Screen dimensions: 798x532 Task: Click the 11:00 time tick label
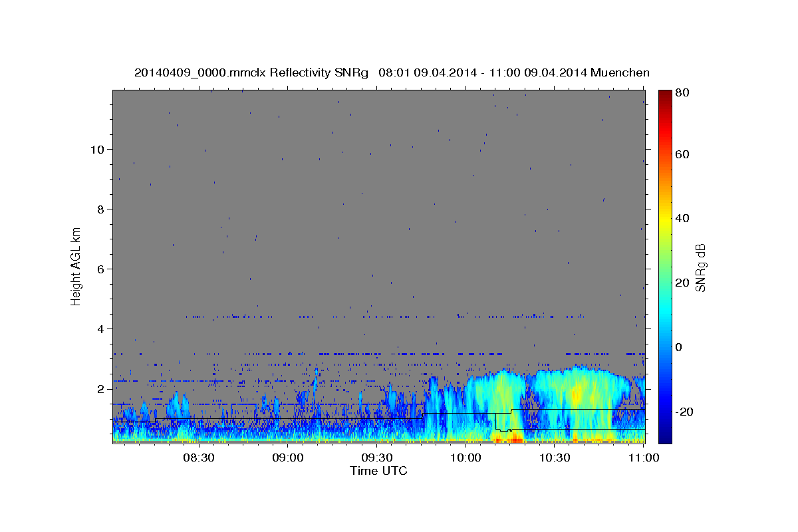[x=643, y=458]
